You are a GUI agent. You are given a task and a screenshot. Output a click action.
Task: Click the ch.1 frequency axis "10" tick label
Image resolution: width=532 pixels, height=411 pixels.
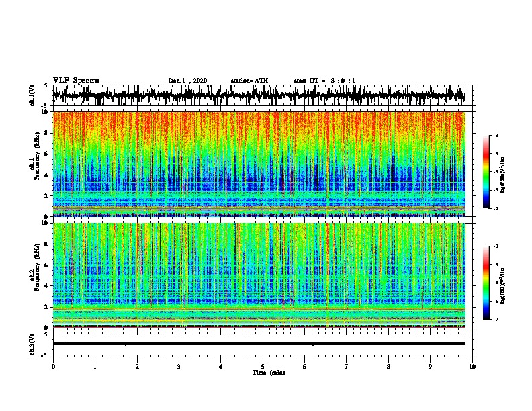(45, 112)
